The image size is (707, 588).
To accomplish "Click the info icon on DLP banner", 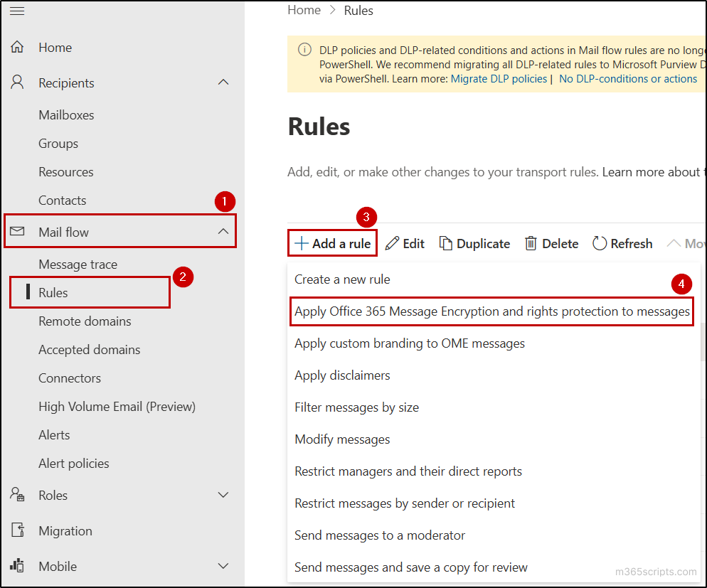I will tap(306, 50).
